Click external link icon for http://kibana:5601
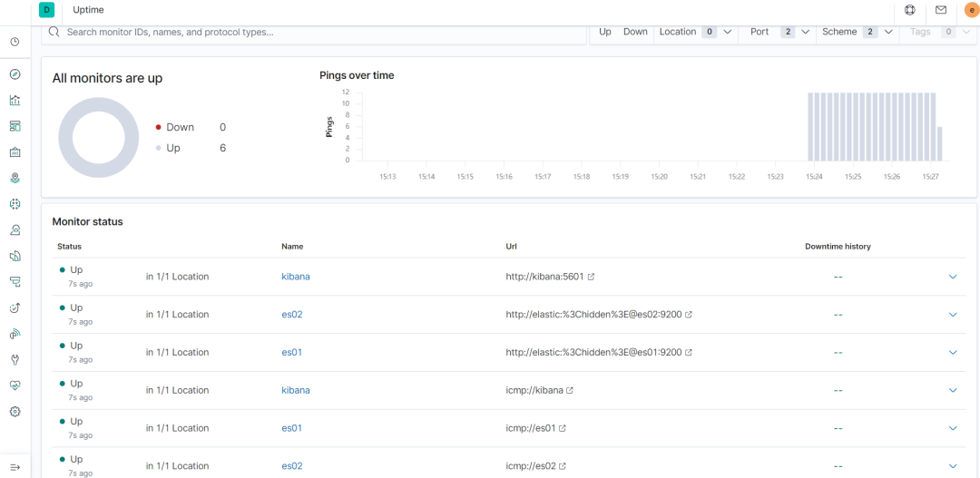The height and width of the screenshot is (478, 980). pyautogui.click(x=592, y=276)
